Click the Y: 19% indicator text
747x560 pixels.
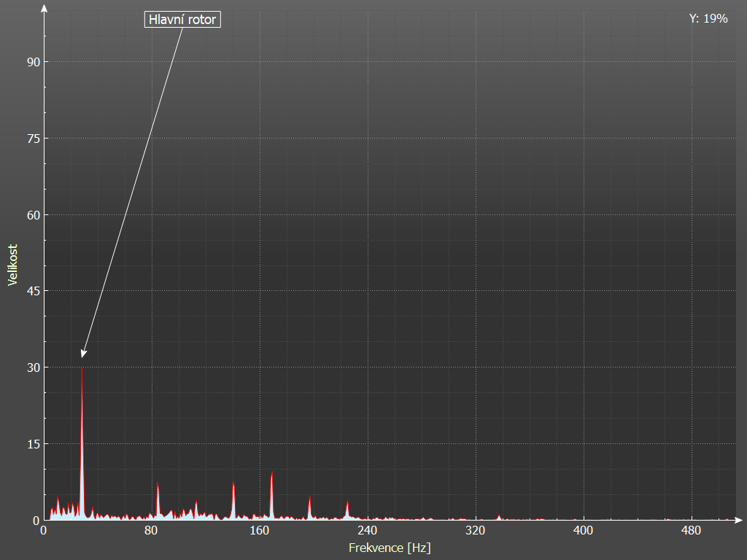tap(708, 19)
